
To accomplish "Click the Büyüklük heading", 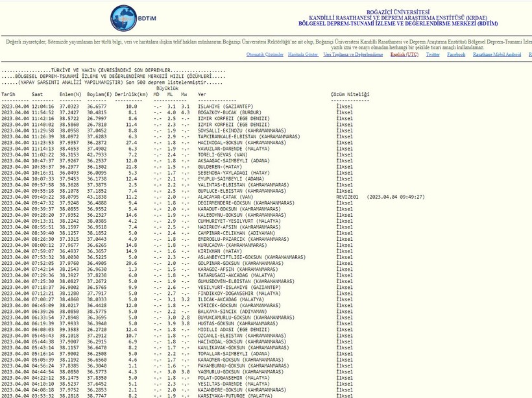I will click(167, 88).
